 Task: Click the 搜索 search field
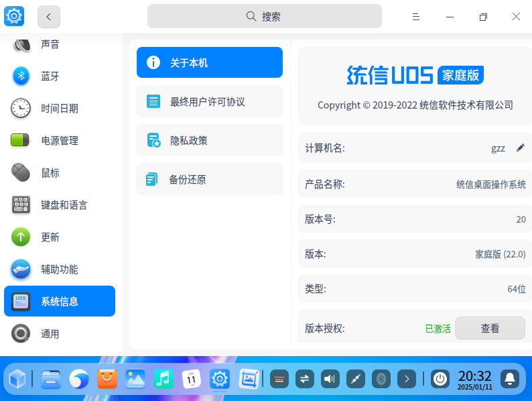point(264,16)
